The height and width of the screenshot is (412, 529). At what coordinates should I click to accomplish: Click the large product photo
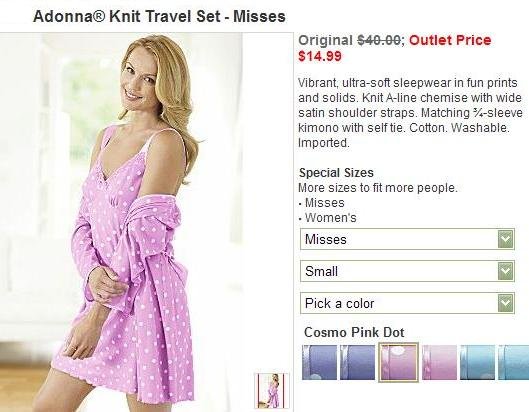[x=146, y=222]
